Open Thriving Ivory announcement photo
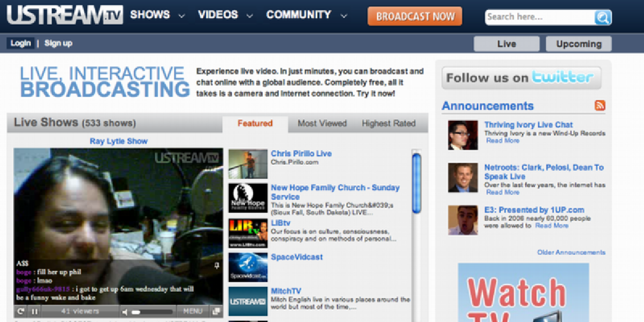Image resolution: width=644 pixels, height=322 pixels. click(463, 135)
